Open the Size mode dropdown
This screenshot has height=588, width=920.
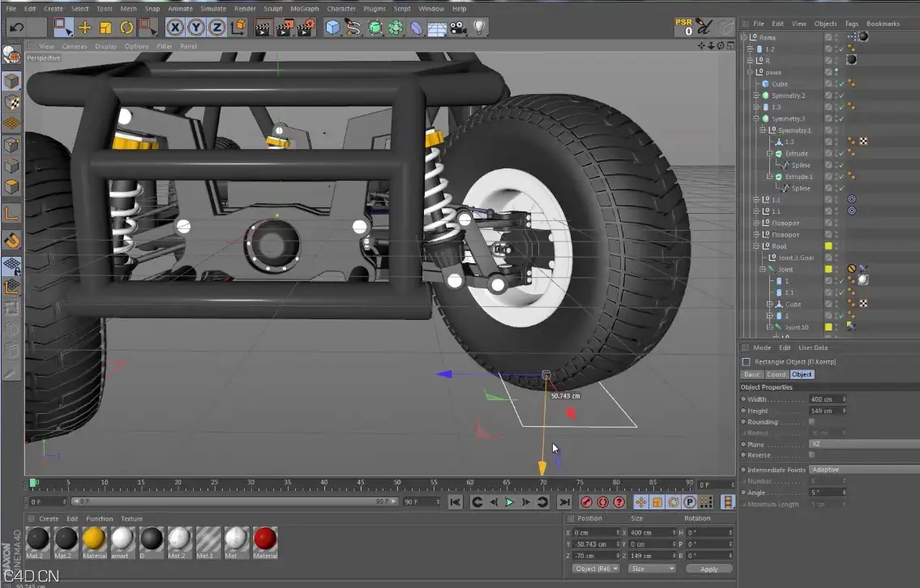651,569
